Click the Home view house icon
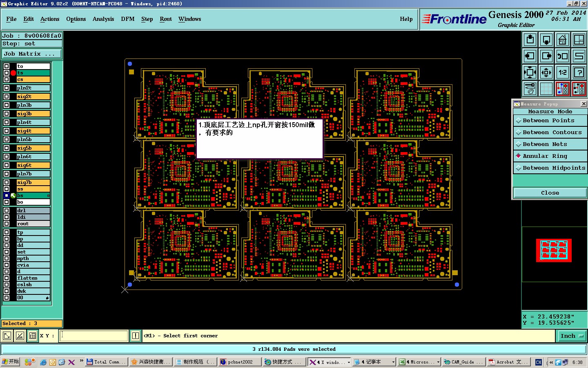Screen dimensions: 588x368 click(x=563, y=40)
